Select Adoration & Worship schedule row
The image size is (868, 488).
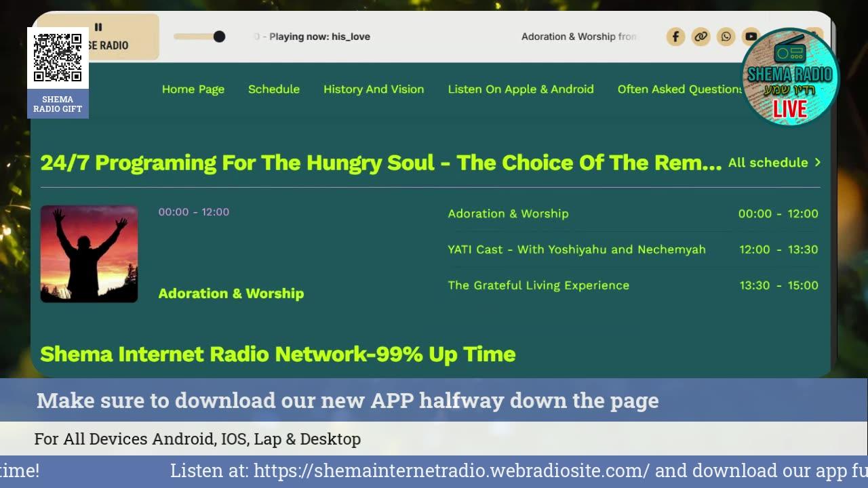pos(633,213)
